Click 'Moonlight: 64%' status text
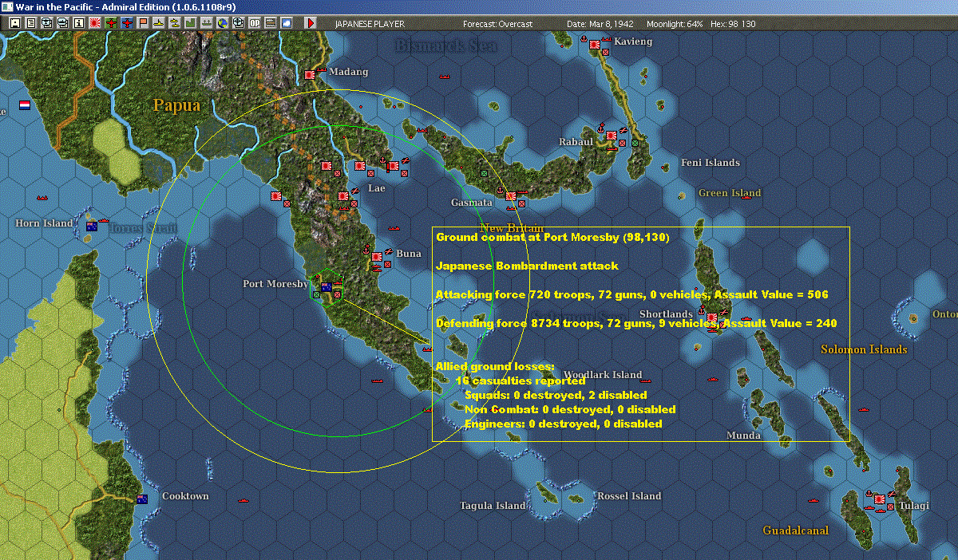This screenshot has height=560, width=958. [x=675, y=24]
